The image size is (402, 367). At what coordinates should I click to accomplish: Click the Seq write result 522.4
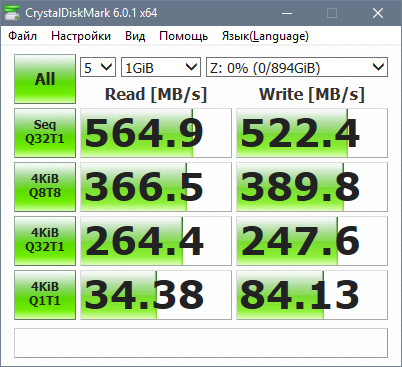tap(312, 133)
